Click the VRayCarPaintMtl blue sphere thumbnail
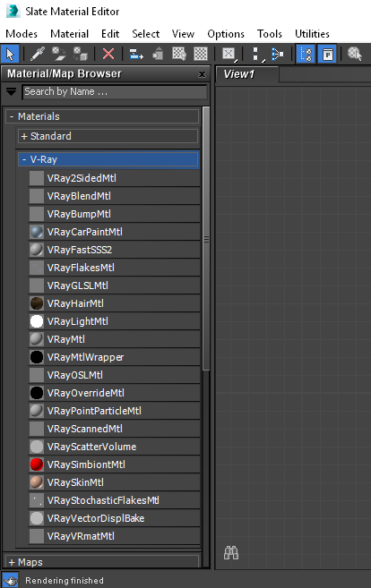371x588 pixels. (x=37, y=232)
